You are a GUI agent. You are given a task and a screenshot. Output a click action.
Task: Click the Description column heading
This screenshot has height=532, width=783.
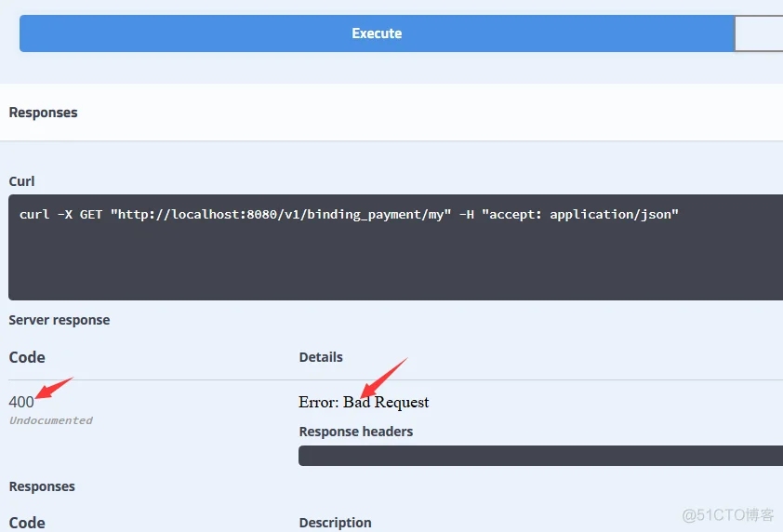point(335,523)
